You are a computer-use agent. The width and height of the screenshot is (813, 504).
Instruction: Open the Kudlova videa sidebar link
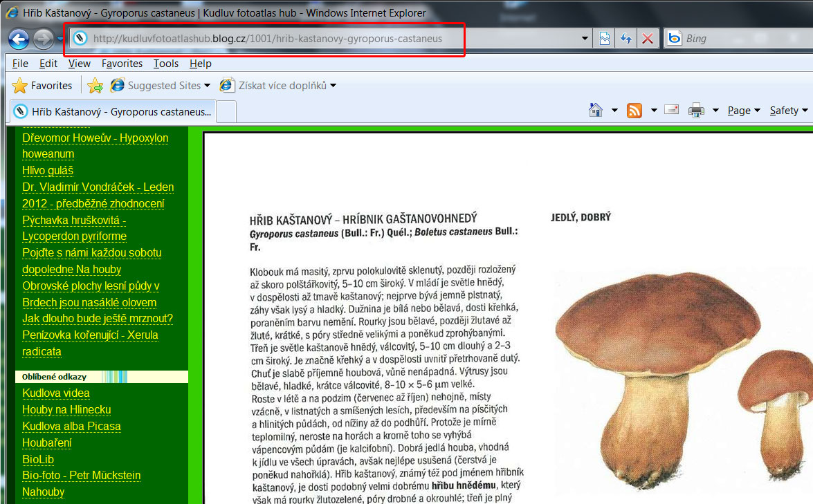click(x=56, y=393)
